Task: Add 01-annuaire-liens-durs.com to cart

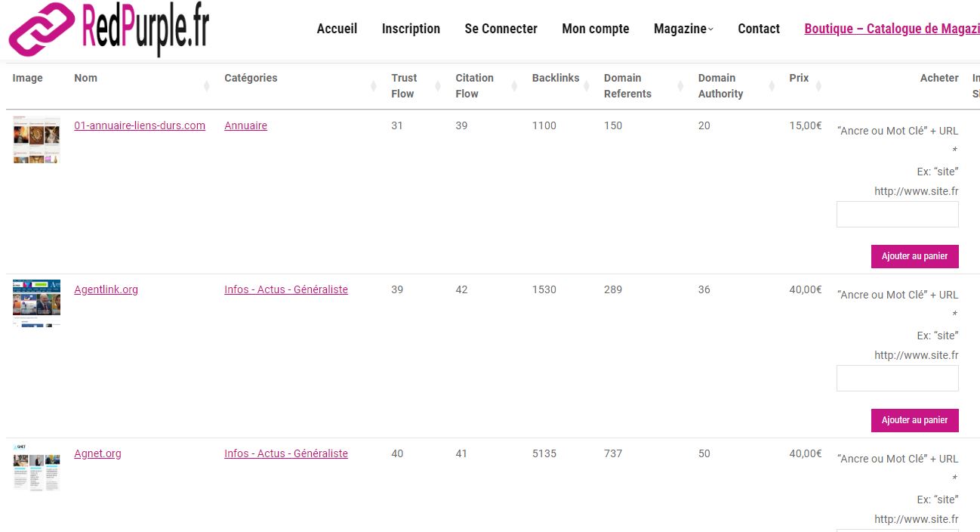Action: (x=914, y=256)
